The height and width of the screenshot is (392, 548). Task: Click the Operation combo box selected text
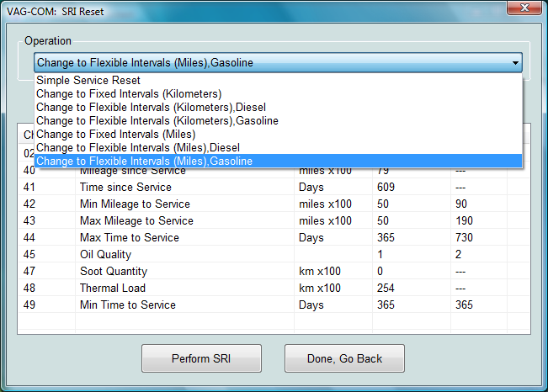145,63
